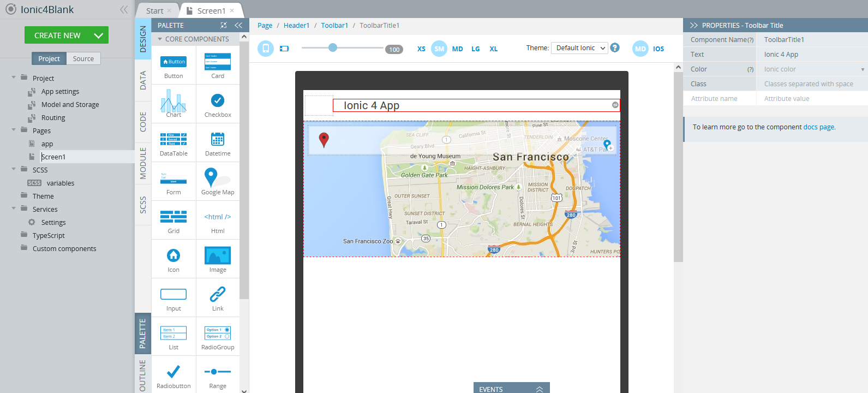Toggle to Source view
868x393 pixels.
83,58
